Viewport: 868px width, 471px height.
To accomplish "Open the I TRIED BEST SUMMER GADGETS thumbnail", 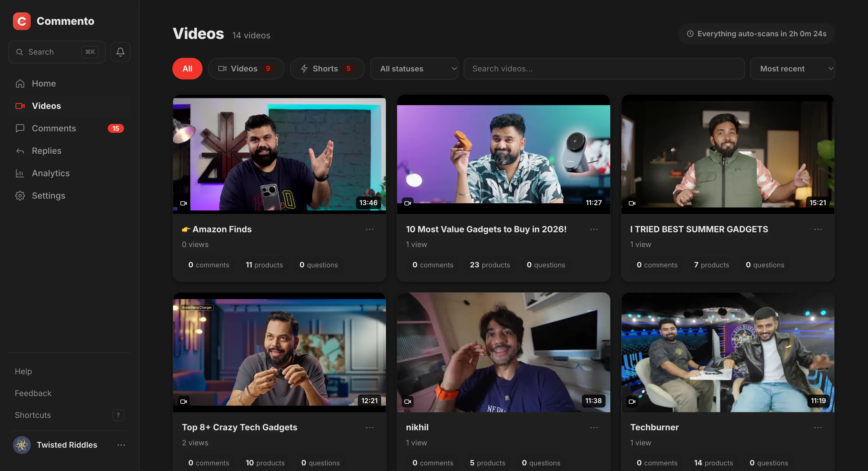I will [728, 154].
